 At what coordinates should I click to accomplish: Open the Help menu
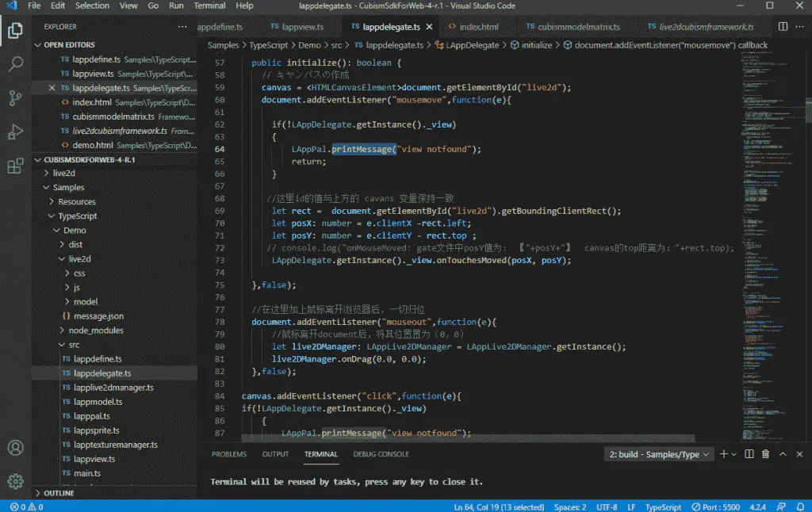pos(244,6)
